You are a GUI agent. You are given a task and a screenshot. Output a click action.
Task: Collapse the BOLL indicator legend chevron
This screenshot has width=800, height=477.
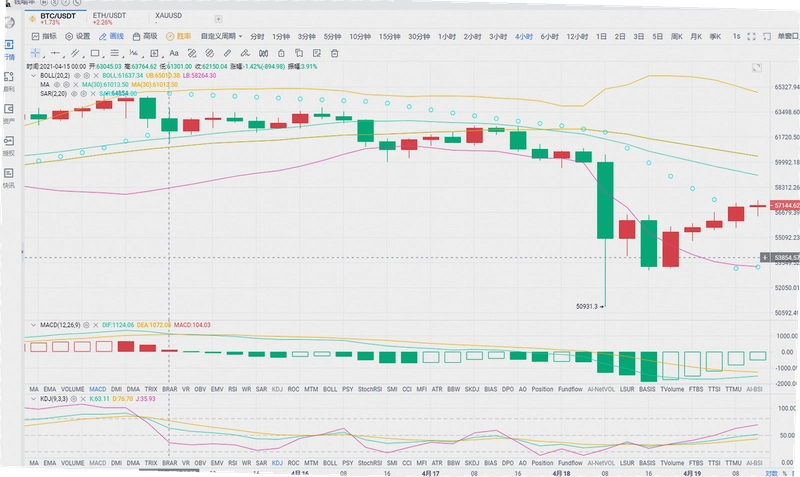click(x=34, y=76)
